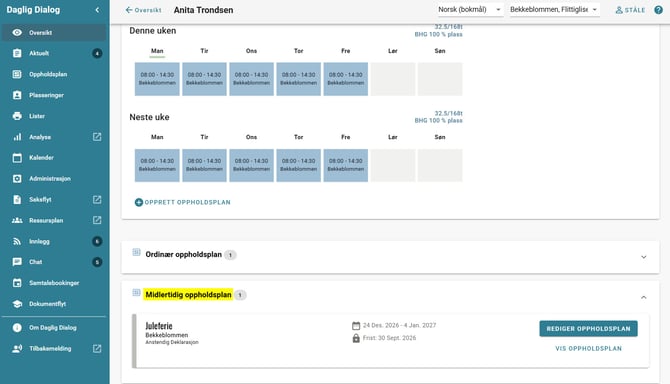This screenshot has width=670, height=384.
Task: Select Oppholdsplan in sidebar menu
Action: coord(54,74)
